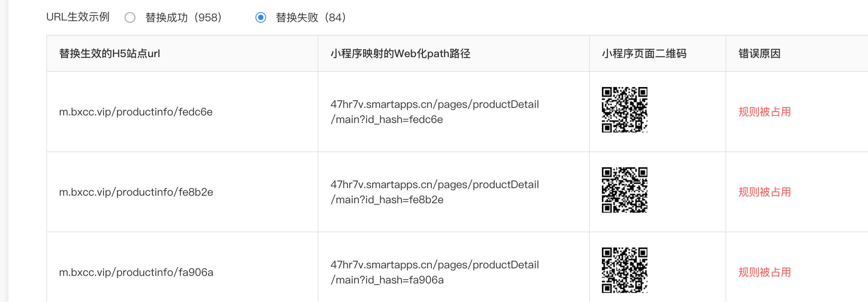This screenshot has height=302, width=868.
Task: Click 规则被占用 error in second row
Action: 765,192
